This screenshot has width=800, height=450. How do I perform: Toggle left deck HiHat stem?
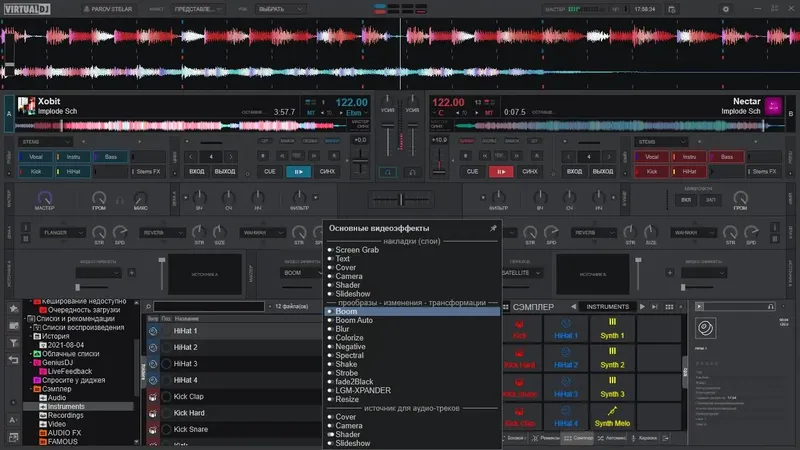click(x=73, y=171)
